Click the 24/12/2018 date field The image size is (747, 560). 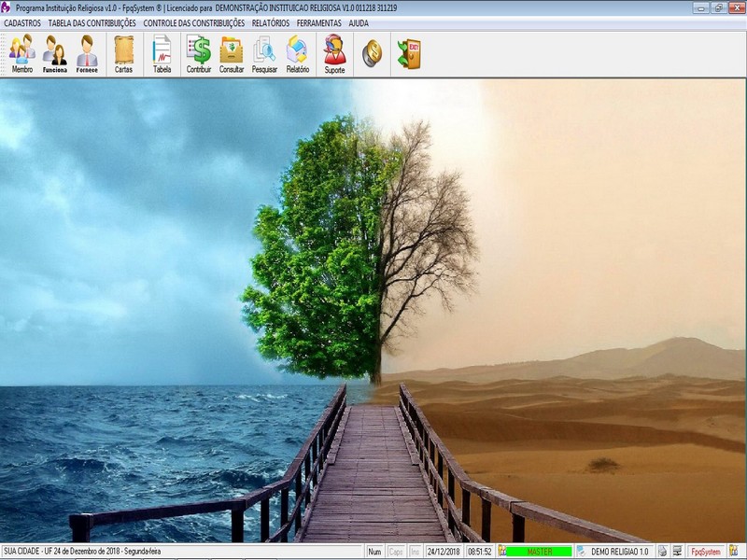click(x=444, y=552)
